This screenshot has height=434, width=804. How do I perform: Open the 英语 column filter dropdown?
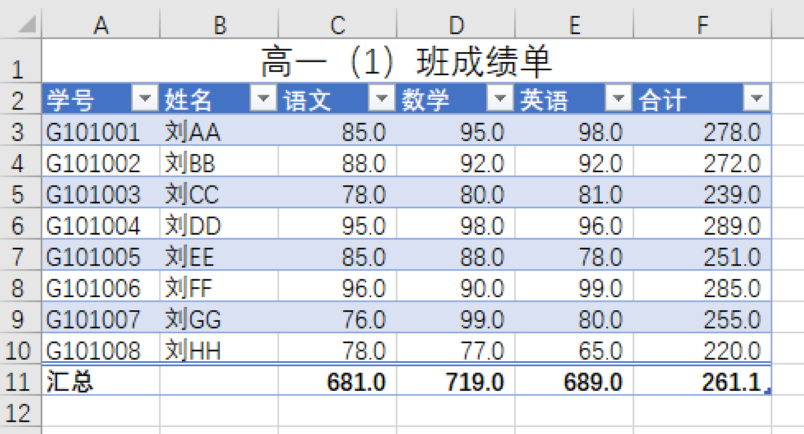618,97
